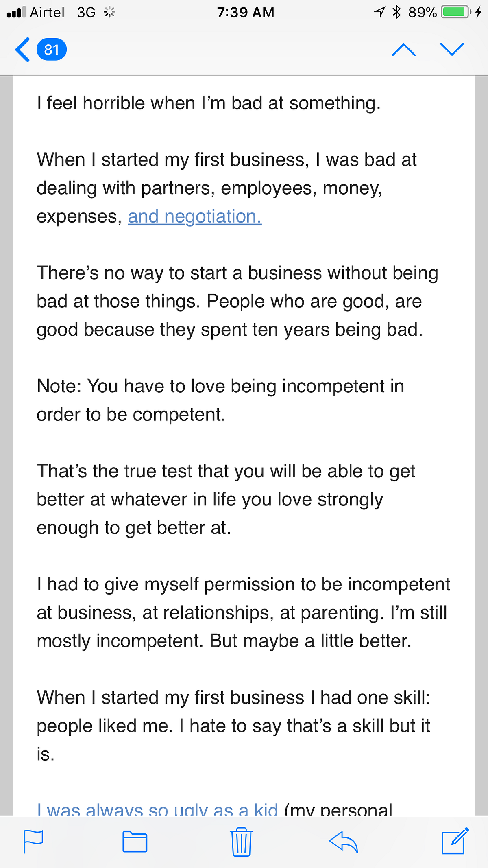Delete the email with the trash icon

pyautogui.click(x=241, y=842)
